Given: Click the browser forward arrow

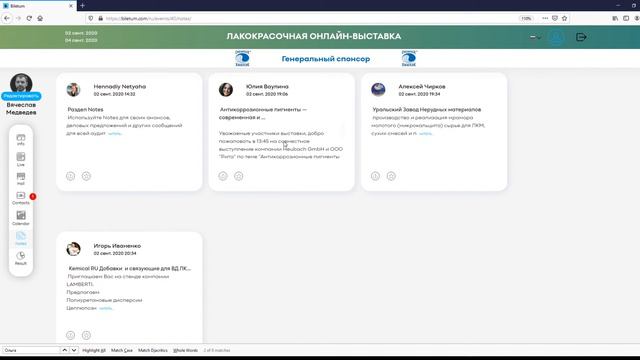Looking at the screenshot, I should tap(18, 18).
